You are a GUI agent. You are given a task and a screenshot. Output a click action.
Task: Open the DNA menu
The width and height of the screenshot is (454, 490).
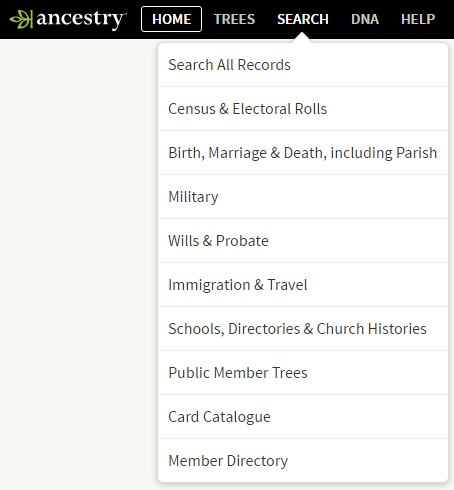(365, 19)
